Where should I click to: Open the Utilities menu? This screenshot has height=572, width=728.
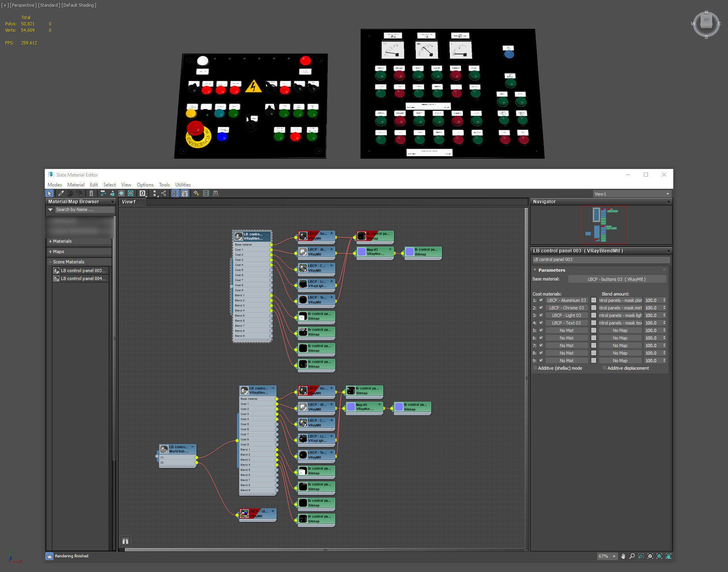pos(183,185)
